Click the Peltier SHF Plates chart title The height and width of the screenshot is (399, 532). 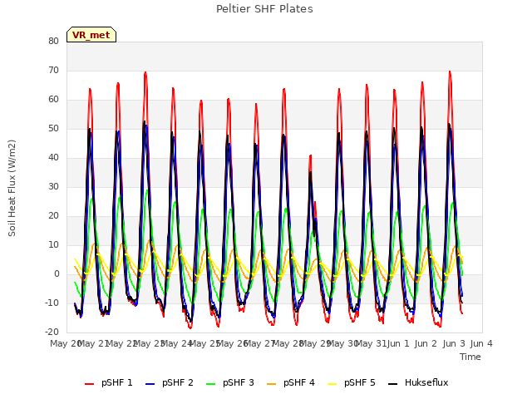[x=264, y=9]
